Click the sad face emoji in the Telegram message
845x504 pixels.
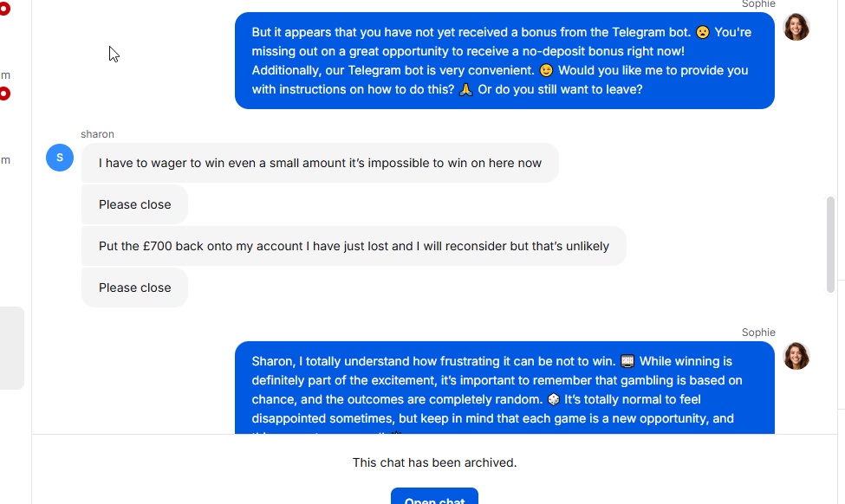point(702,32)
